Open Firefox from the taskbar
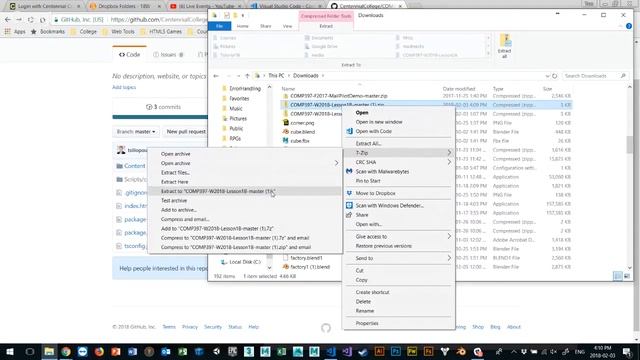The image size is (640, 360). [99, 351]
